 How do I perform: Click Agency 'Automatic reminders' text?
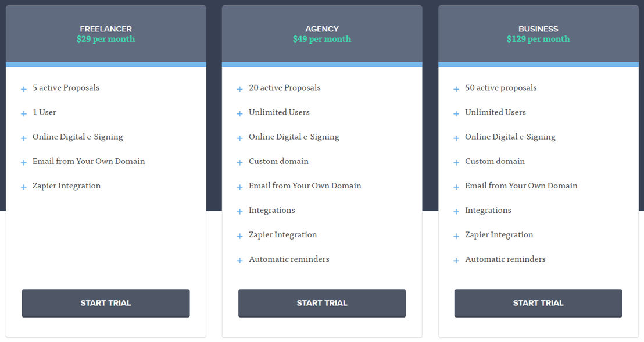click(289, 259)
